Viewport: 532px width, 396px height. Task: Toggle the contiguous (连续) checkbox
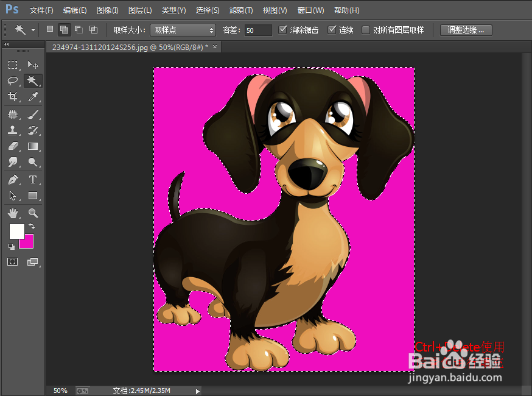[332, 29]
